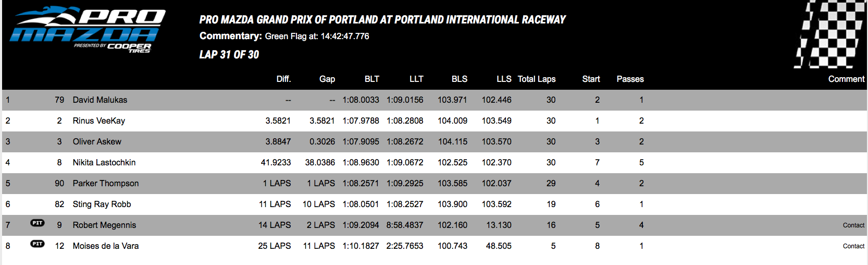Click Parker Thompson's name
This screenshot has height=265, width=868.
pyautogui.click(x=106, y=183)
